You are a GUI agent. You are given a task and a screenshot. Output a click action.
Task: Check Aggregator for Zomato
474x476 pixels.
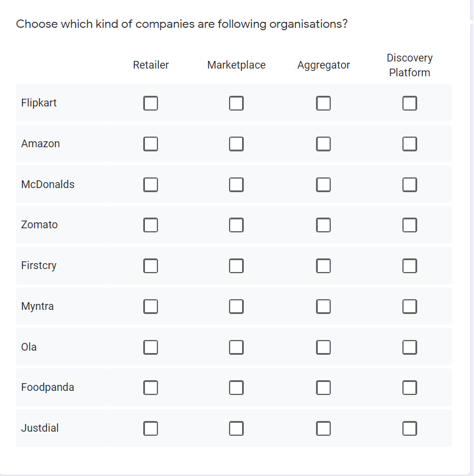coord(323,225)
